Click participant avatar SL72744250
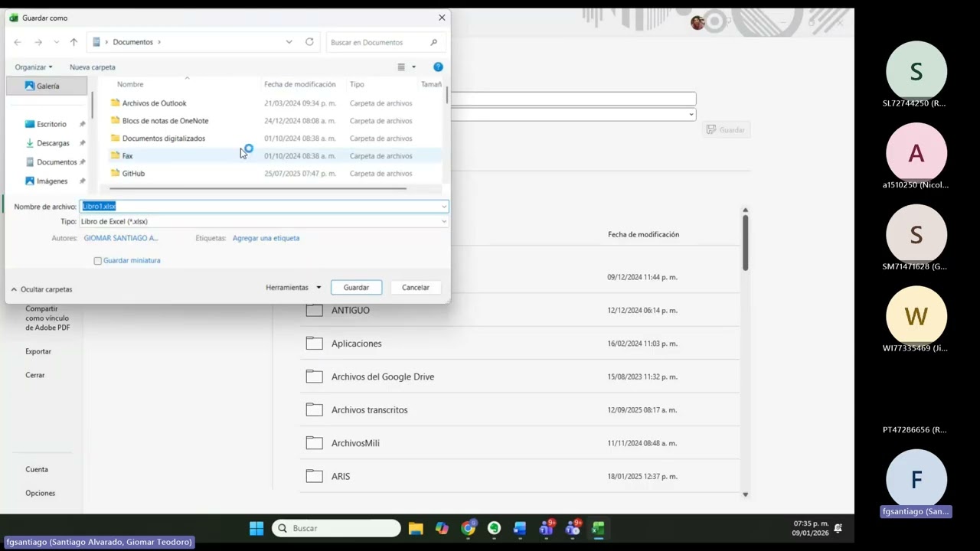The height and width of the screenshot is (551, 980). pyautogui.click(x=916, y=71)
